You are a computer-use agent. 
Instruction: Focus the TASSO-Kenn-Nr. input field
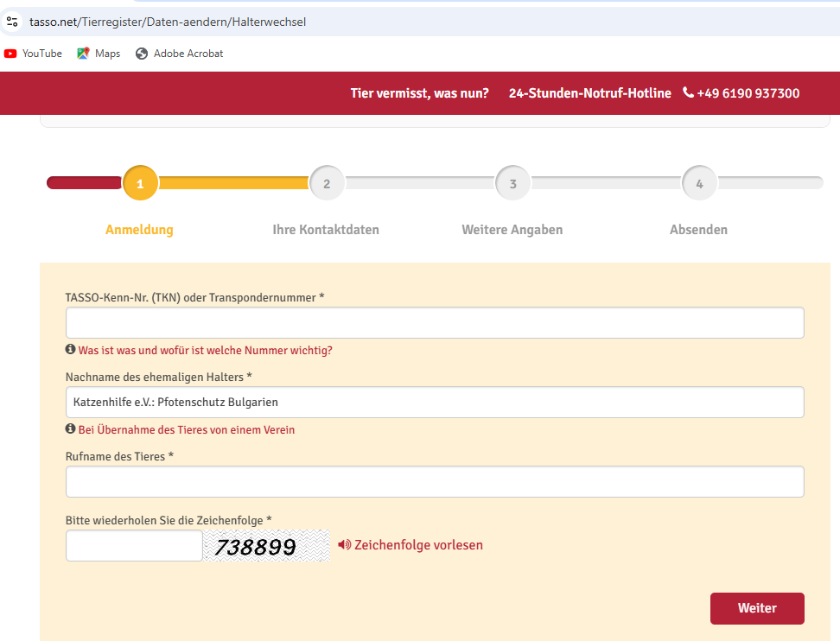(x=435, y=323)
